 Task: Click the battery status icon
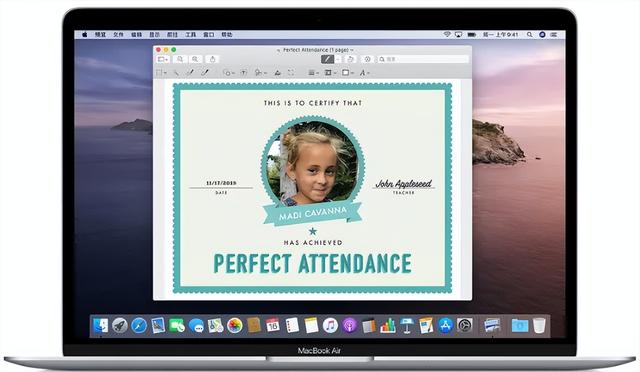(471, 35)
